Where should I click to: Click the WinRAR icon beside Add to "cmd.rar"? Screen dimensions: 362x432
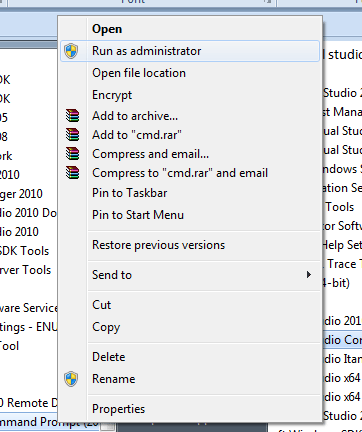point(72,135)
